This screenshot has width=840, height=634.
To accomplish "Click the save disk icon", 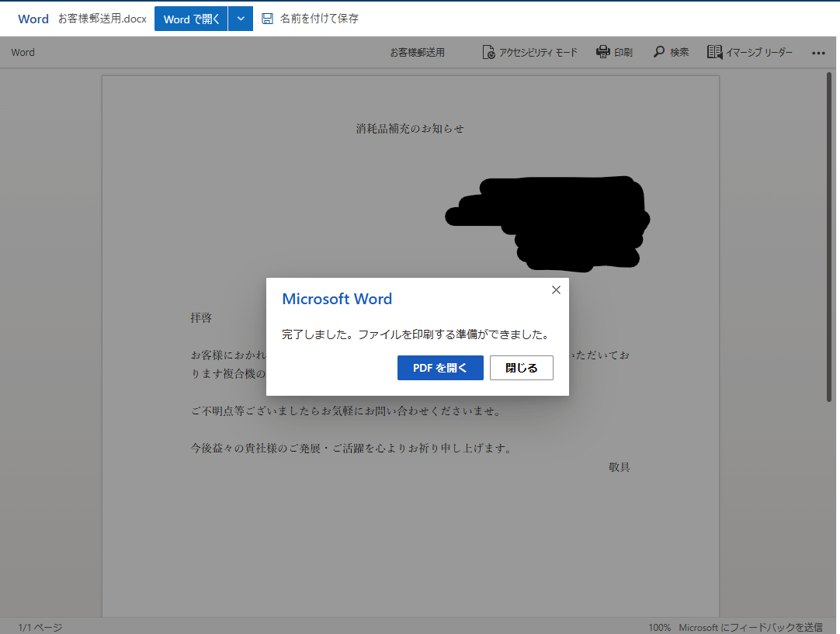I will (267, 19).
